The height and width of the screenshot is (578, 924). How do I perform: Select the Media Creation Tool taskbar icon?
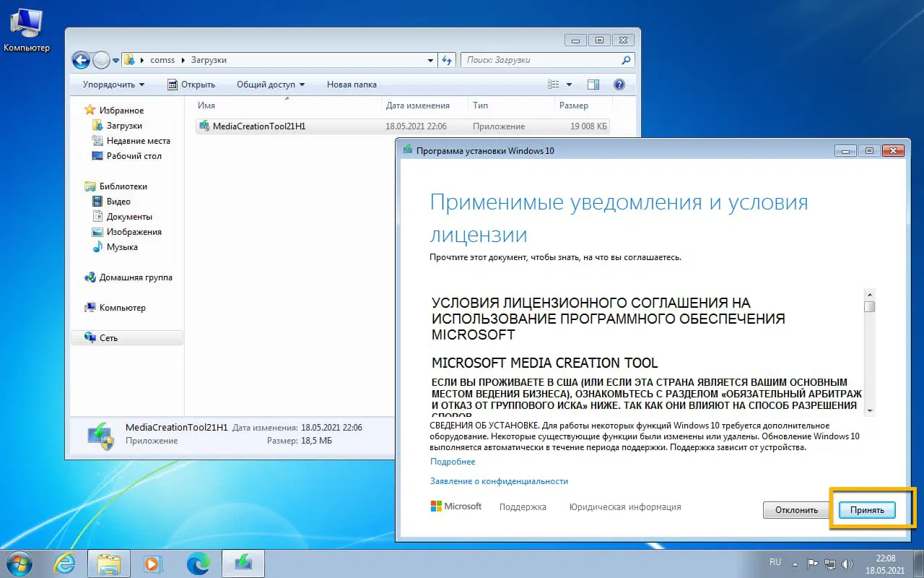pyautogui.click(x=243, y=563)
